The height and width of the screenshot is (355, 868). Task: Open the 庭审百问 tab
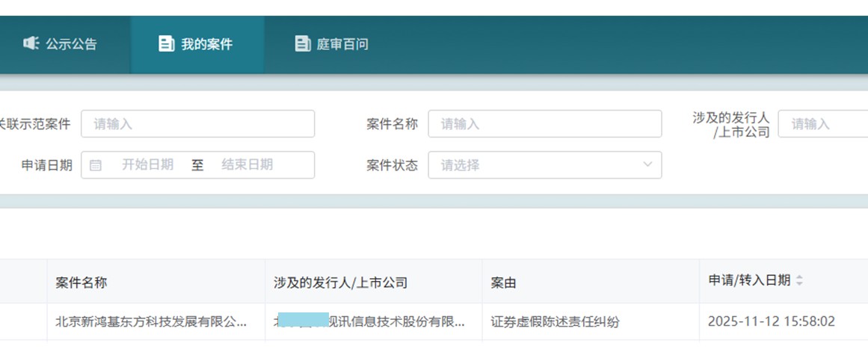pos(332,44)
